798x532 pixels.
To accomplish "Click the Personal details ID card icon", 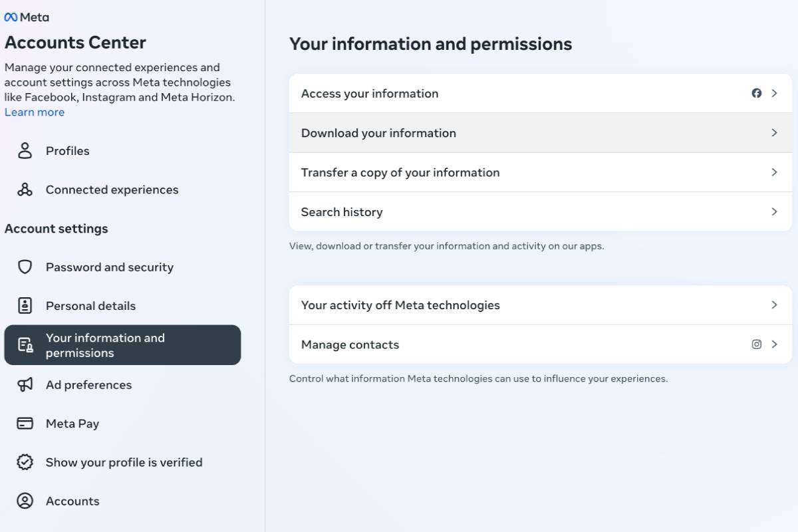I will (25, 306).
